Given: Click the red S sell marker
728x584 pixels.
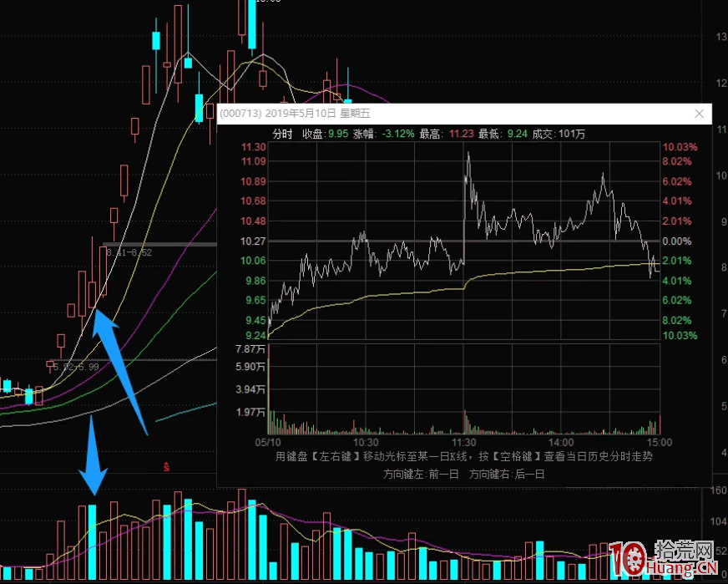Looking at the screenshot, I should coord(166,467).
